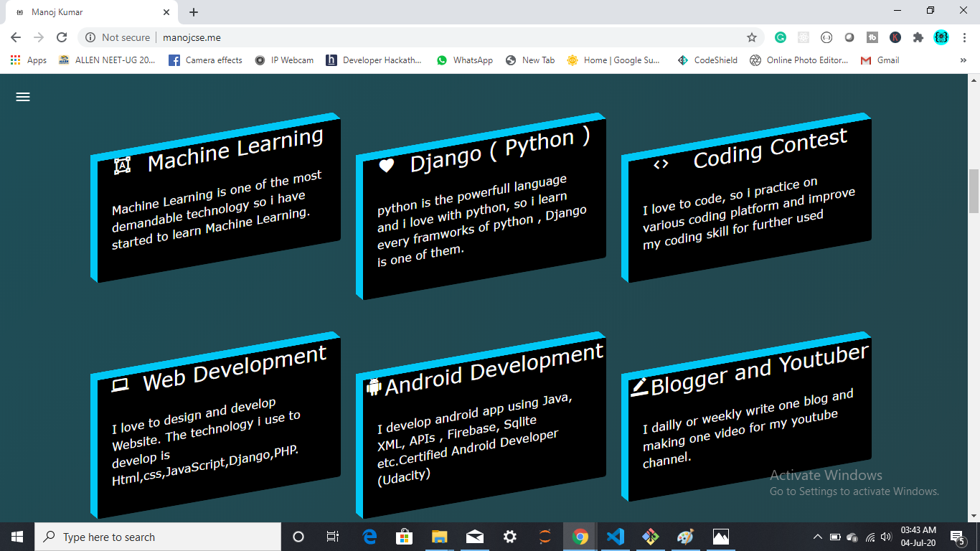The height and width of the screenshot is (551, 980).
Task: Show hidden system tray icons
Action: coord(817,537)
